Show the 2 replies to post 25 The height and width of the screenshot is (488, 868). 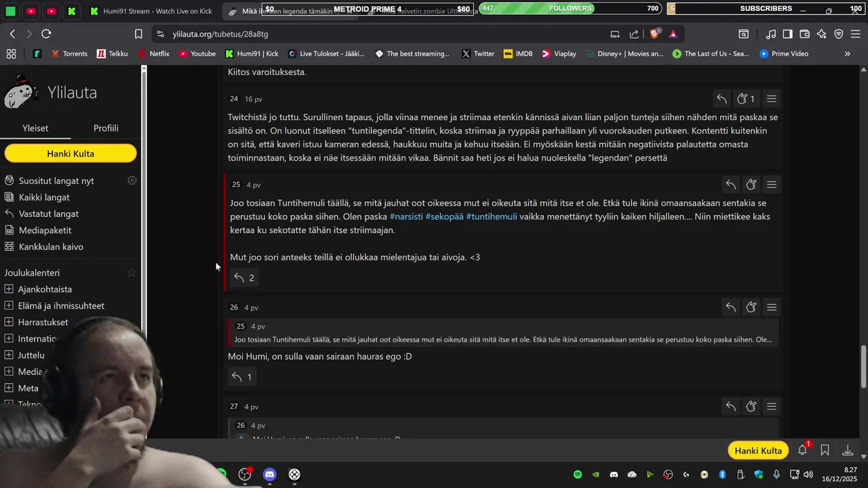click(243, 278)
